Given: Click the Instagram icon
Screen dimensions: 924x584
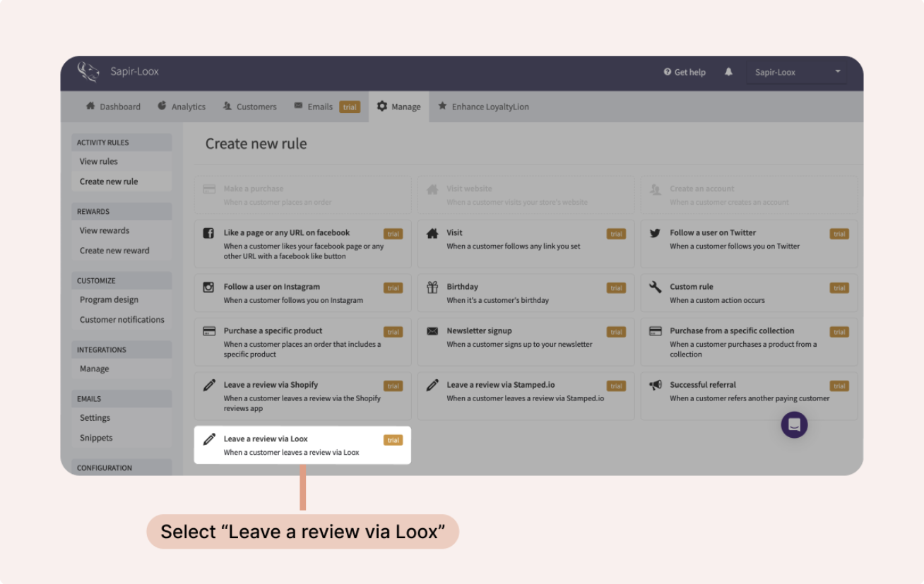Looking at the screenshot, I should tap(208, 287).
